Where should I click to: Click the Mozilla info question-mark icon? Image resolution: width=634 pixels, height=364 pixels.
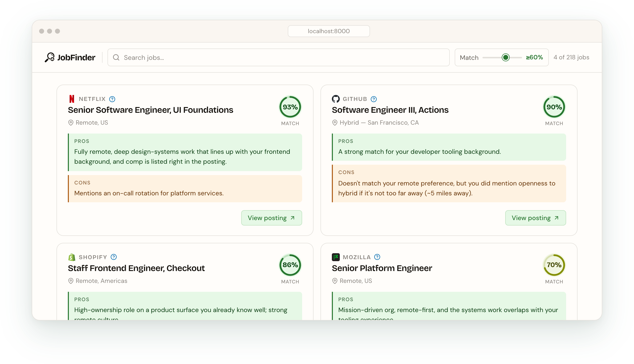point(377,257)
